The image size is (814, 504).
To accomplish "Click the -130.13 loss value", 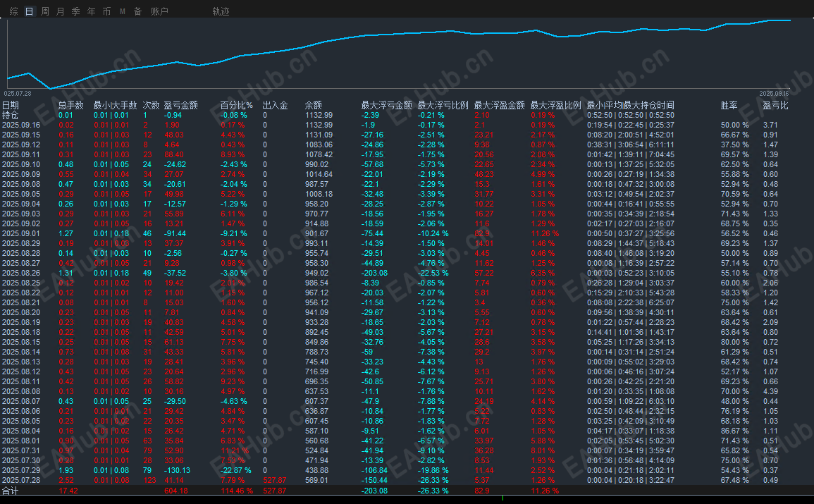I will coord(177,470).
